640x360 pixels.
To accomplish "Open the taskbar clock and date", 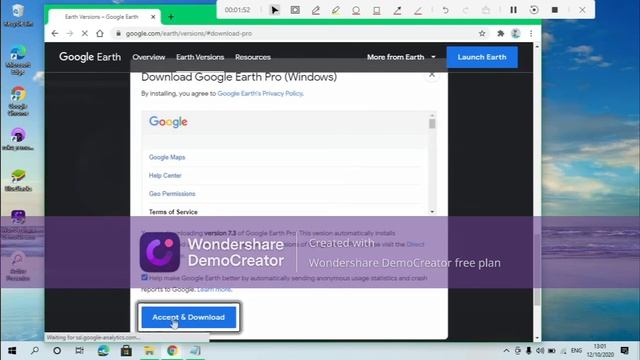I will click(x=600, y=351).
